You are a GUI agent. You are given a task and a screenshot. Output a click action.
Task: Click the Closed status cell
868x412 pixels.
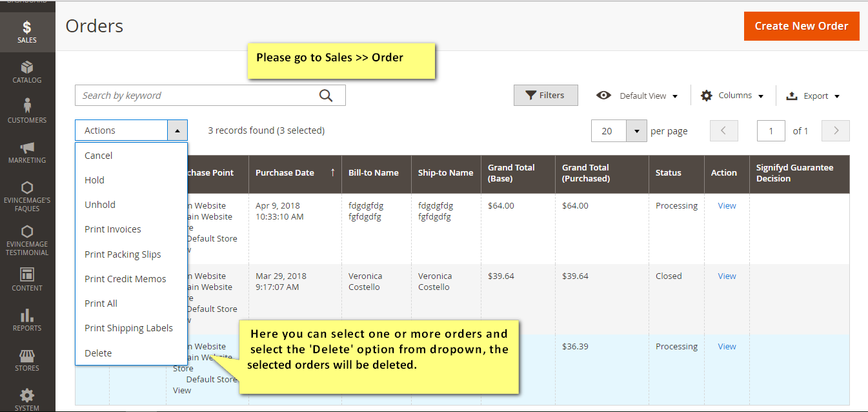tap(669, 276)
